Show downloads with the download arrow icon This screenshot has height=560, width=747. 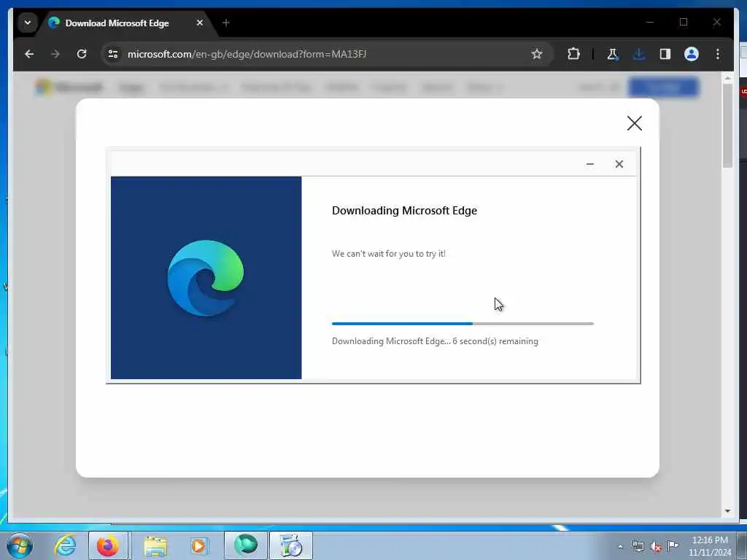(x=639, y=54)
